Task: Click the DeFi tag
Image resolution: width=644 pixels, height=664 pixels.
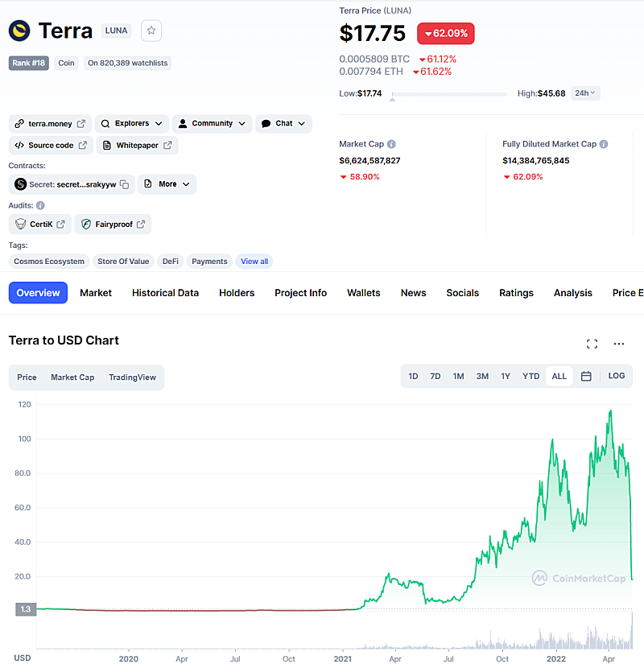Action: (171, 262)
